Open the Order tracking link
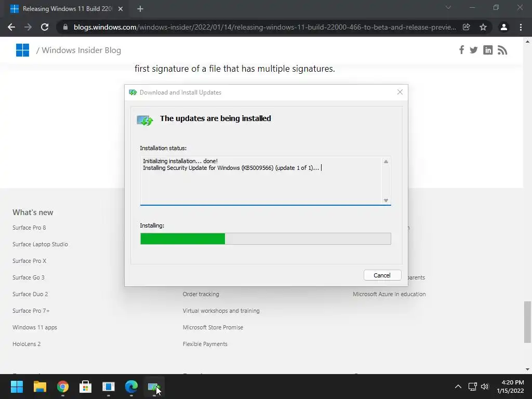The height and width of the screenshot is (399, 532). [201, 294]
